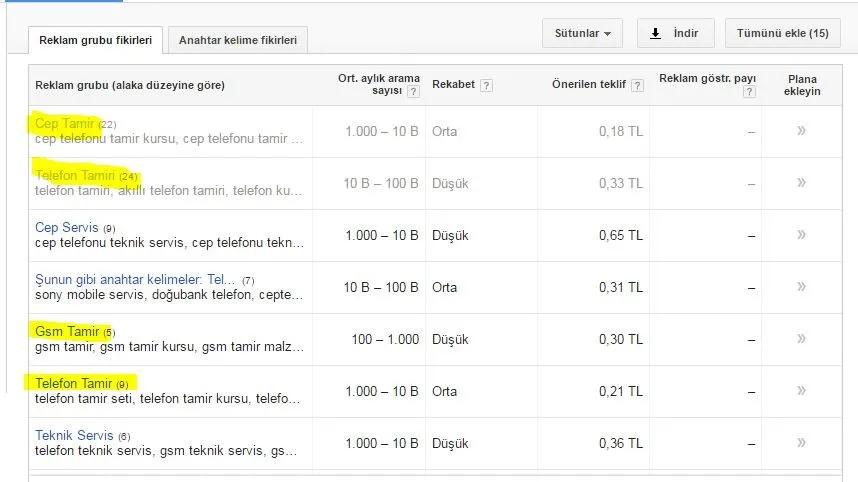
Task: Open help icon next to Rekabet
Action: (486, 85)
